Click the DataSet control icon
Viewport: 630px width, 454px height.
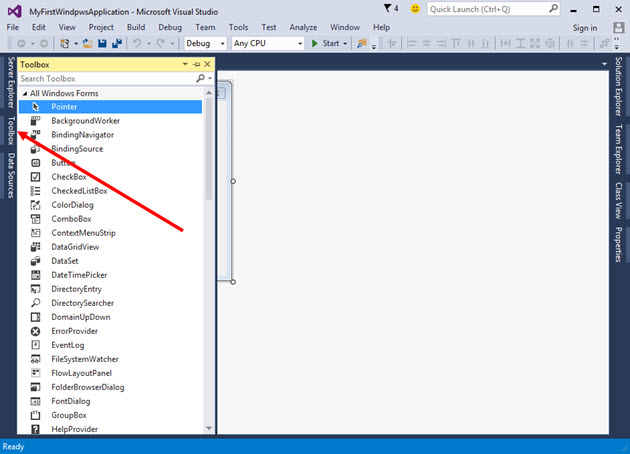point(35,261)
